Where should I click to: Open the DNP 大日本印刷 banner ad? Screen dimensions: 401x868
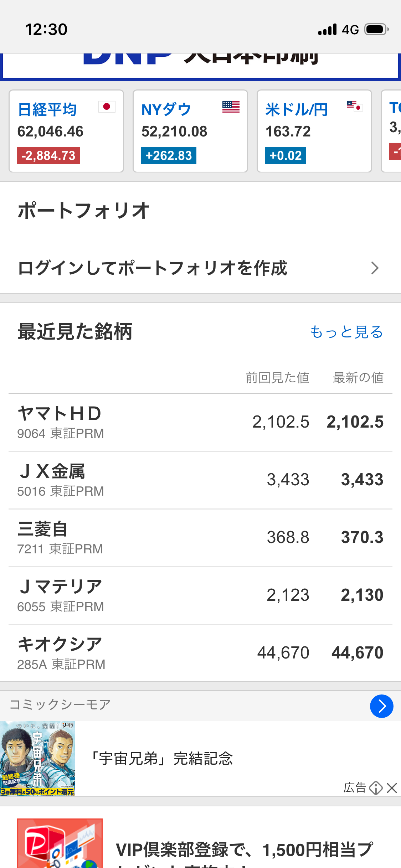pyautogui.click(x=200, y=66)
